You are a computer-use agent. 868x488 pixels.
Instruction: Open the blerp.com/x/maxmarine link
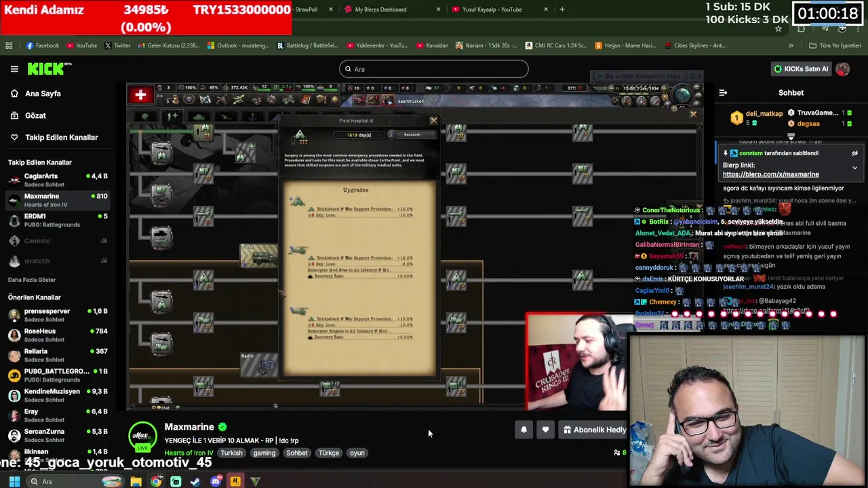770,174
